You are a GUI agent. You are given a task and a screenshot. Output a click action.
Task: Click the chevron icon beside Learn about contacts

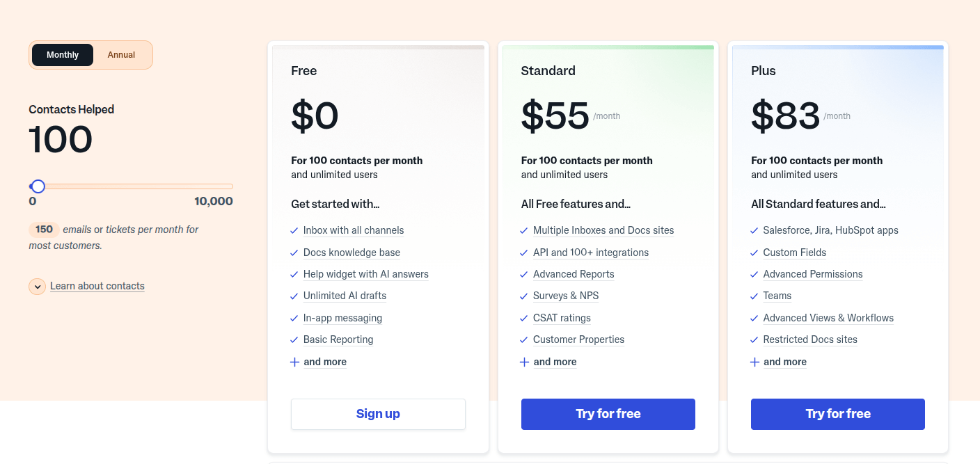[38, 287]
